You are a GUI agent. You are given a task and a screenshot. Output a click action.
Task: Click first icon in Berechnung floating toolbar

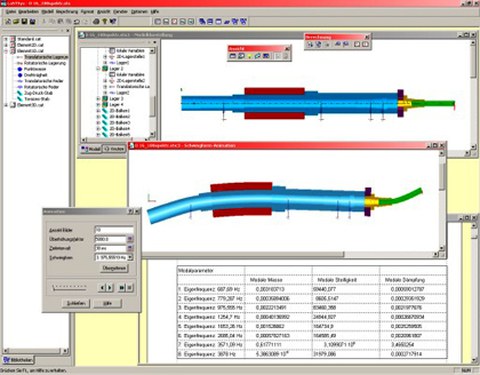pyautogui.click(x=310, y=44)
